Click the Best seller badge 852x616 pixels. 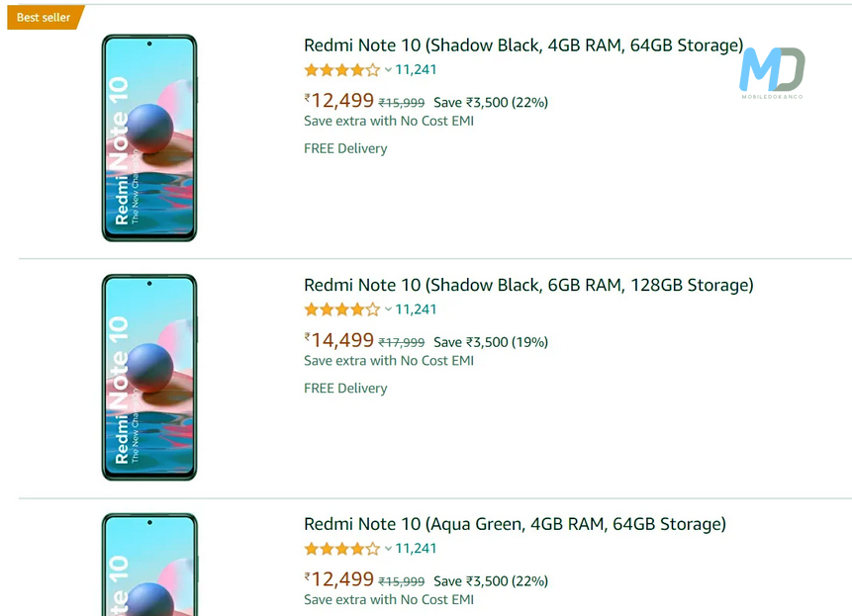tap(44, 17)
